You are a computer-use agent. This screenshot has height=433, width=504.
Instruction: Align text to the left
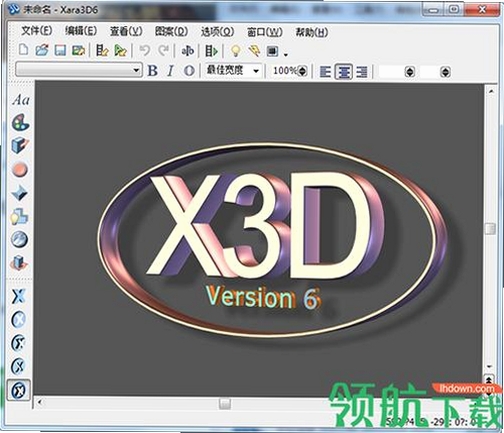click(325, 71)
